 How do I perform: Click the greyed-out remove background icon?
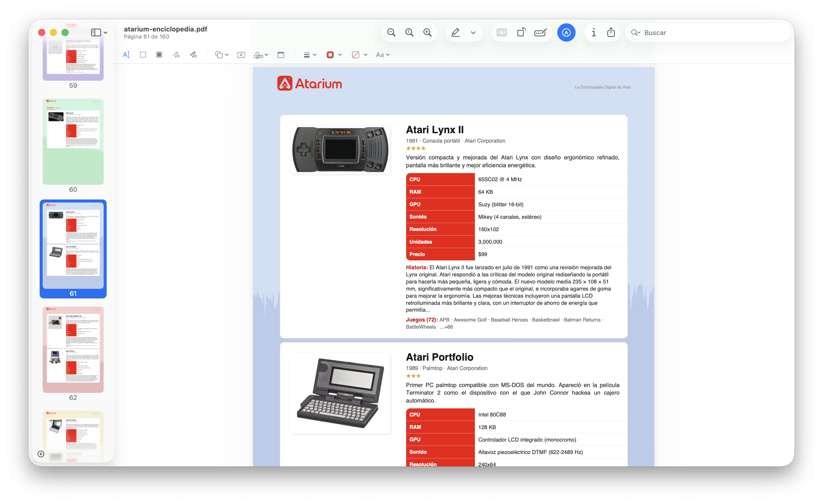tap(502, 32)
